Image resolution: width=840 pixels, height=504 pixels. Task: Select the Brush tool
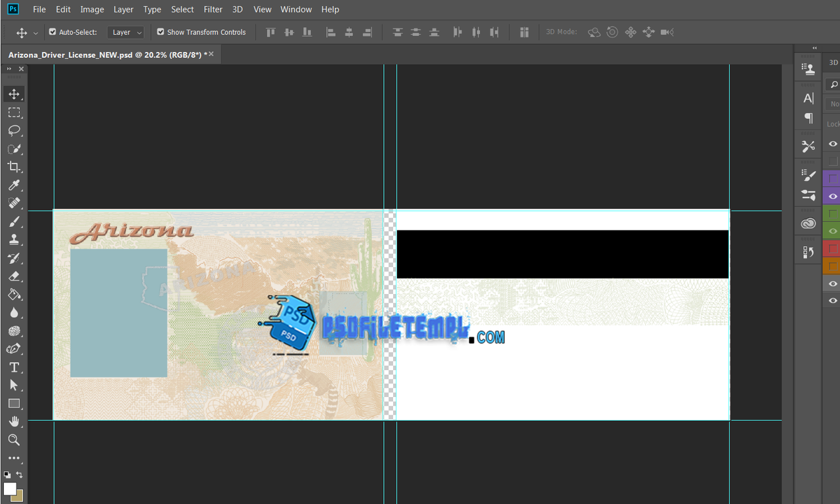point(14,221)
